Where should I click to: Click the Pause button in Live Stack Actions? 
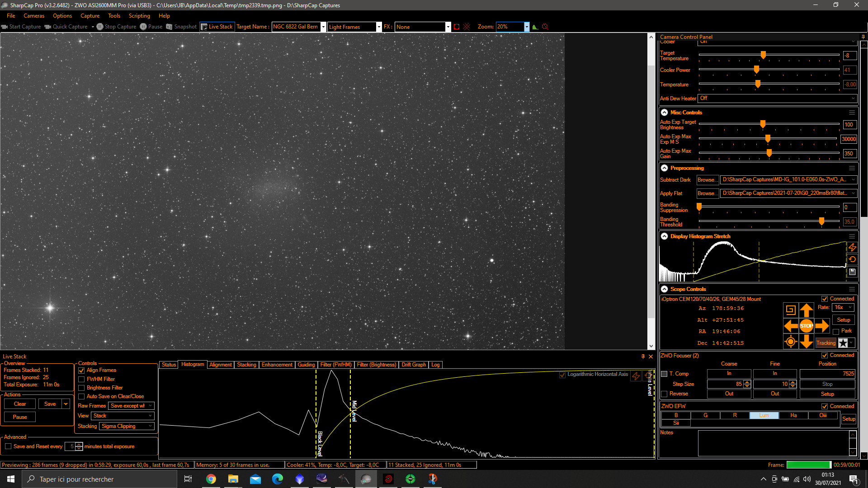tap(20, 417)
